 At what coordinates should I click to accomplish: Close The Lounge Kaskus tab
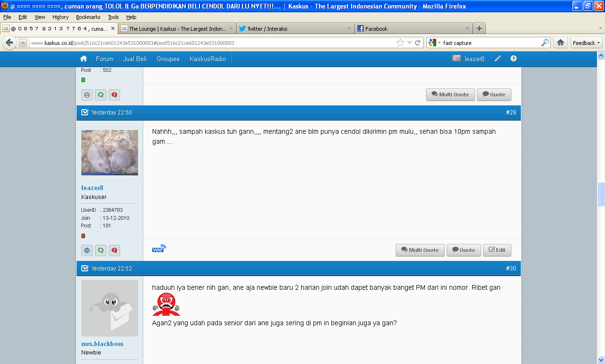[231, 28]
